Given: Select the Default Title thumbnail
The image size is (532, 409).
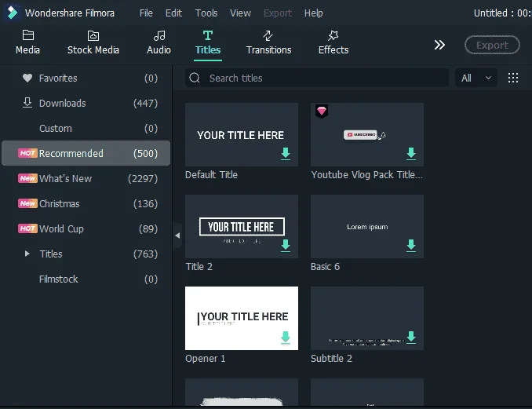Looking at the screenshot, I should click(241, 134).
